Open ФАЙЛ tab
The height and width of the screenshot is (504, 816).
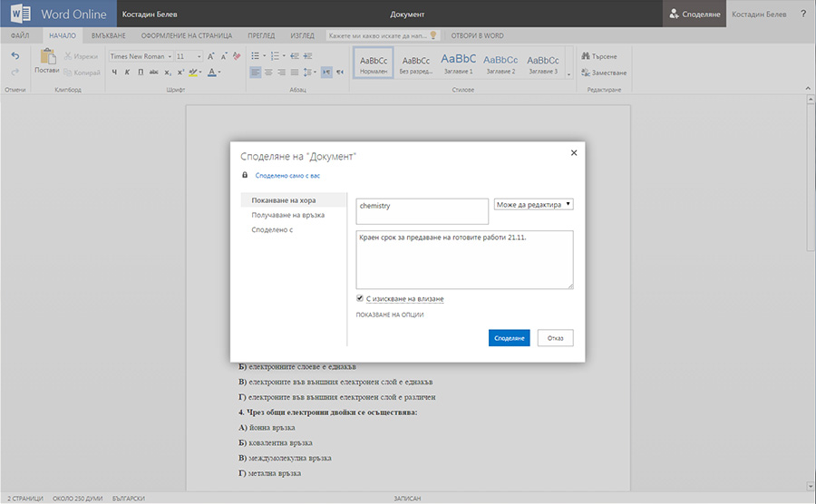click(20, 36)
